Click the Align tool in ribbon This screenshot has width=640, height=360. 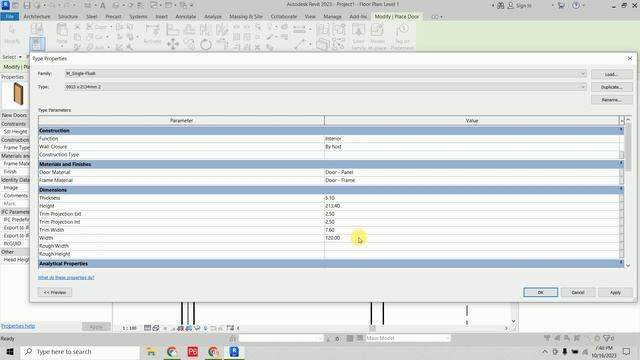[173, 30]
